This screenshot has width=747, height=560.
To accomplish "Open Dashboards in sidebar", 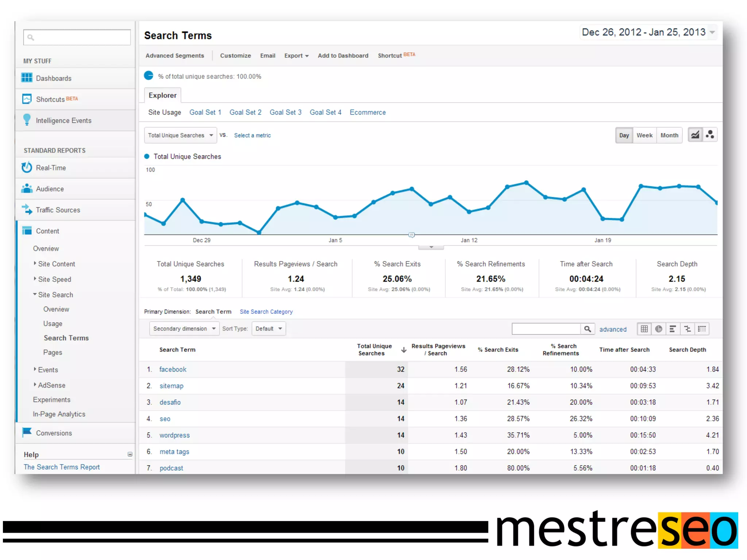I will [54, 78].
